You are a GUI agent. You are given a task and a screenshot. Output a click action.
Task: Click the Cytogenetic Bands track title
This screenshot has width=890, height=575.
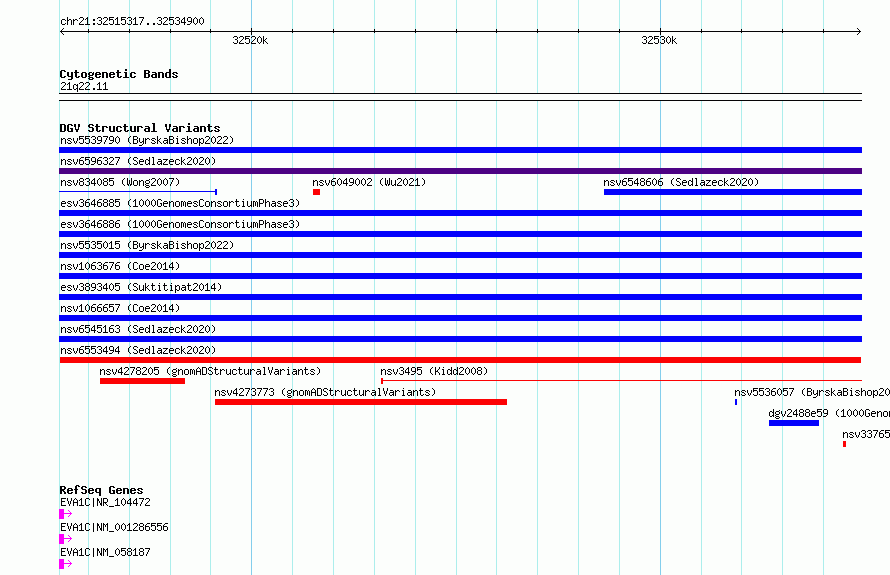pos(119,74)
